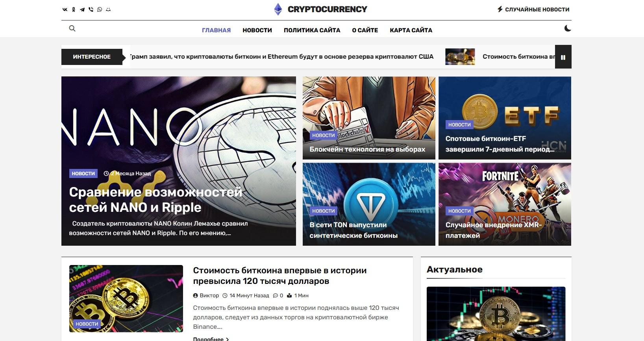This screenshot has height=341, width=644.
Task: Open the Подробнее link with chevron
Action: click(x=211, y=339)
